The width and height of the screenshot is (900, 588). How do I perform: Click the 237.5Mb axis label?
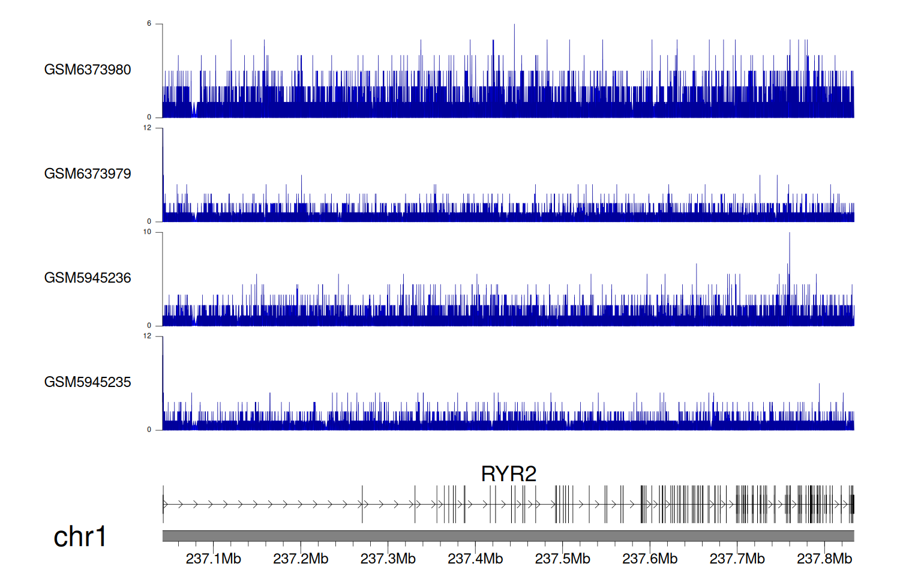pos(562,559)
